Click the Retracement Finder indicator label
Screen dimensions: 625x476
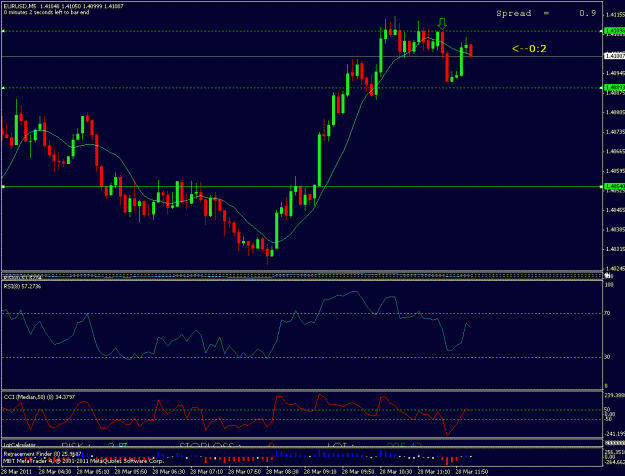pyautogui.click(x=42, y=454)
